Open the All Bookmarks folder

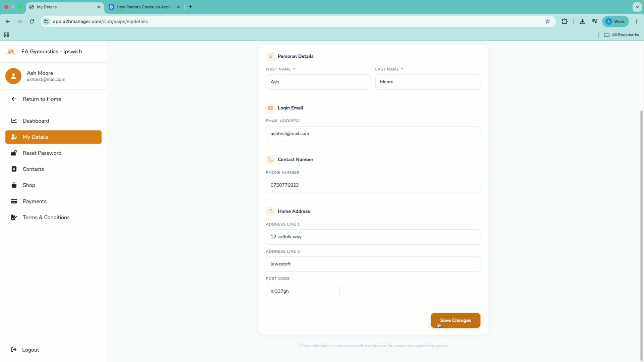[622, 35]
